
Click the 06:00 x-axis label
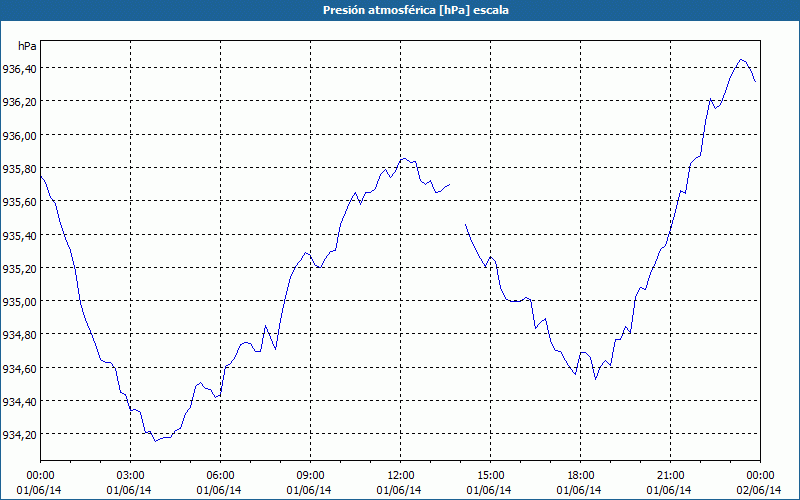tap(220, 476)
